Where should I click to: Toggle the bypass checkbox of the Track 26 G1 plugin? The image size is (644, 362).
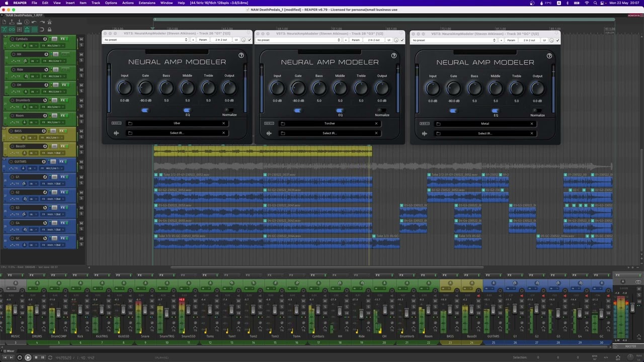point(249,40)
